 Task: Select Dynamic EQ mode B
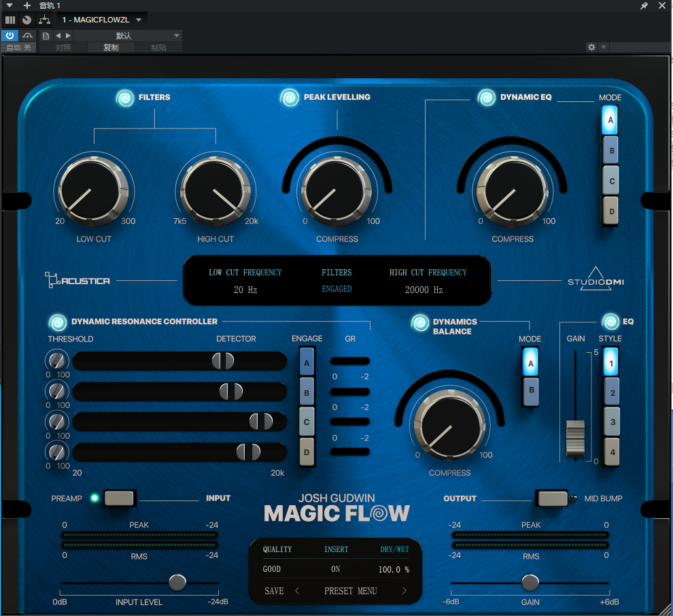pyautogui.click(x=610, y=151)
